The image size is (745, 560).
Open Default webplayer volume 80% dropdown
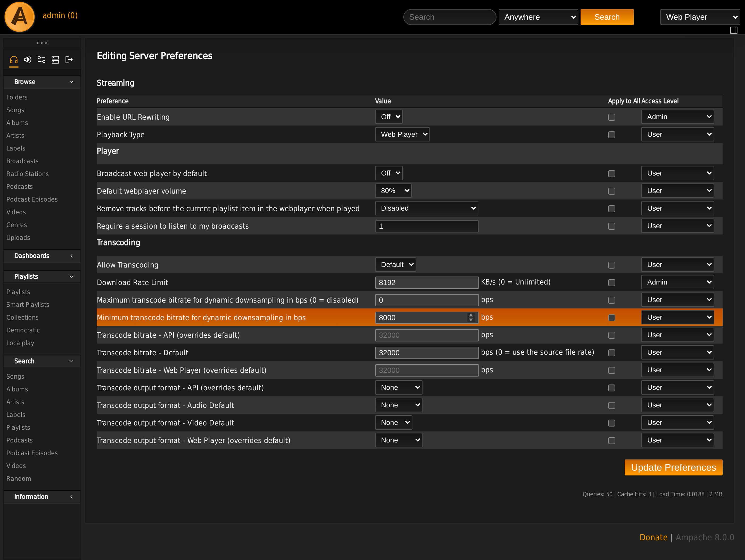click(x=393, y=191)
